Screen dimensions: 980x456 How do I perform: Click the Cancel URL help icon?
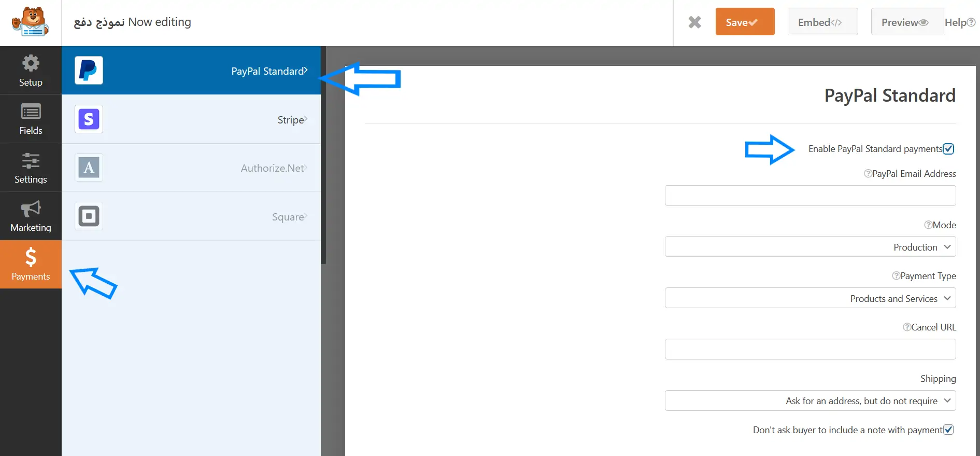pyautogui.click(x=907, y=327)
